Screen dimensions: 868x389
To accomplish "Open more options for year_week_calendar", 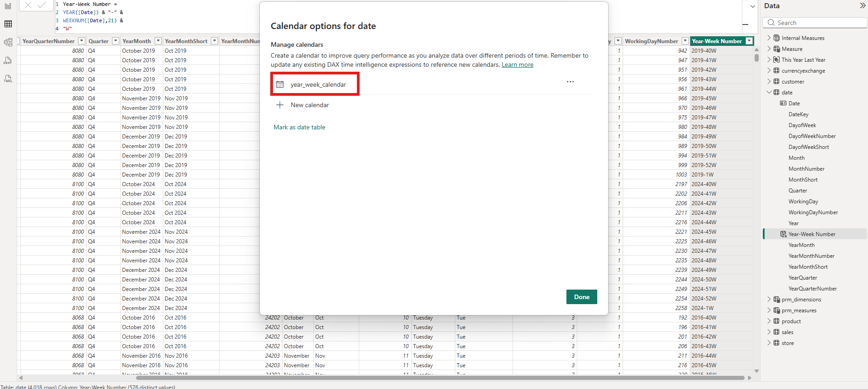I will [x=571, y=82].
